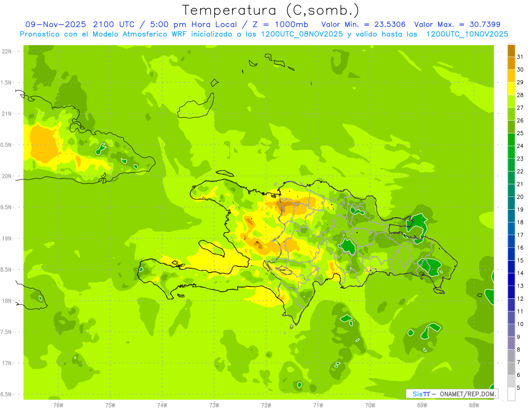Click the longitude axis label '73W'
This screenshot has height=411, width=532.
(x=214, y=405)
